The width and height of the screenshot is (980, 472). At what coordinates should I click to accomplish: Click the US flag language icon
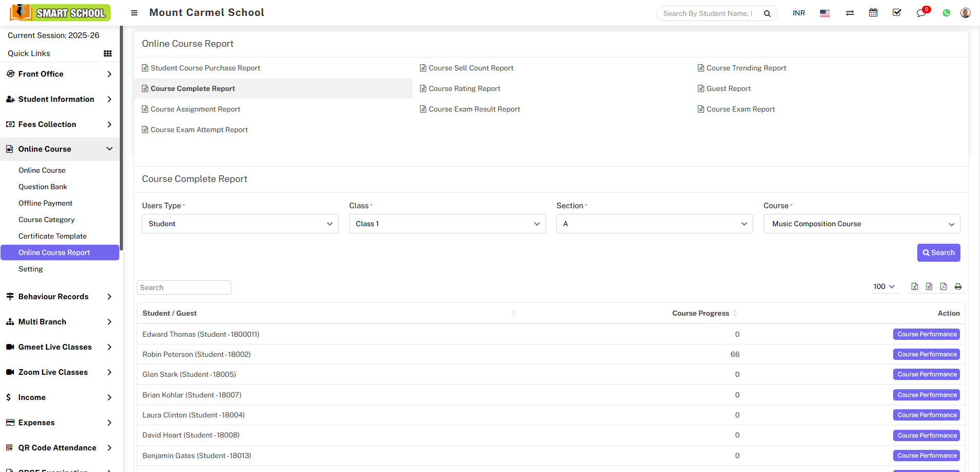tap(825, 13)
